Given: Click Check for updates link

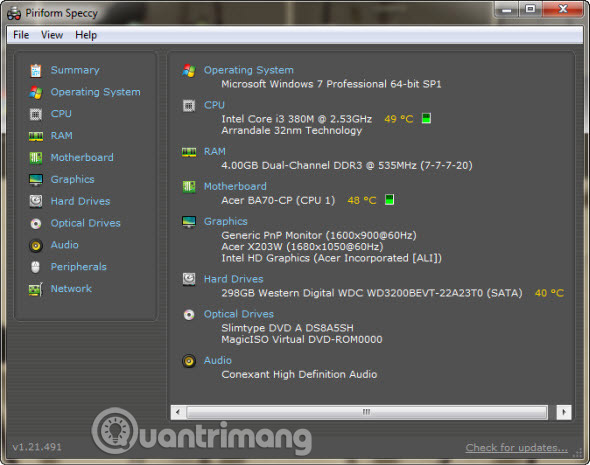Looking at the screenshot, I should (x=517, y=448).
